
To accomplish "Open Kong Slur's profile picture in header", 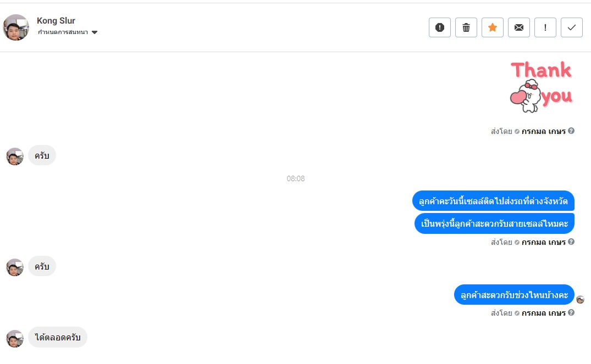I will pos(16,27).
